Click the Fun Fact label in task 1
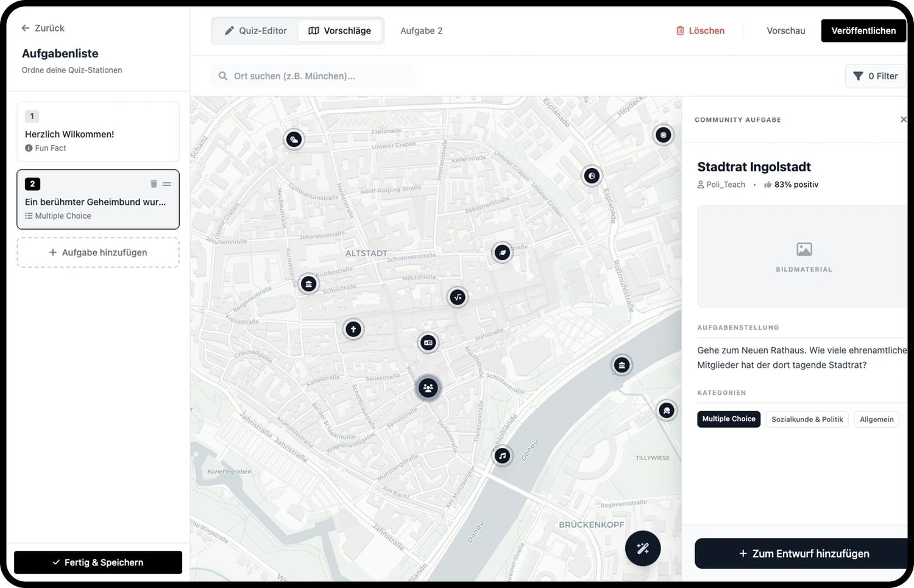Image resolution: width=914 pixels, height=588 pixels. [x=46, y=148]
